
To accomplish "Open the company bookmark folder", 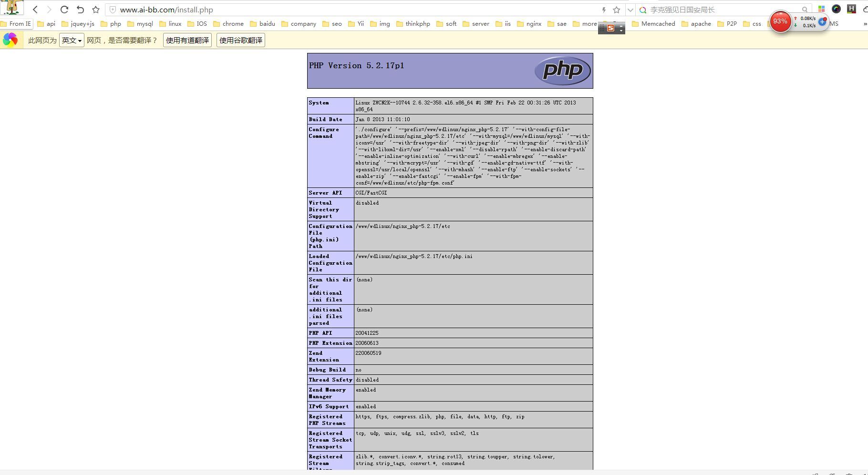I will click(299, 23).
